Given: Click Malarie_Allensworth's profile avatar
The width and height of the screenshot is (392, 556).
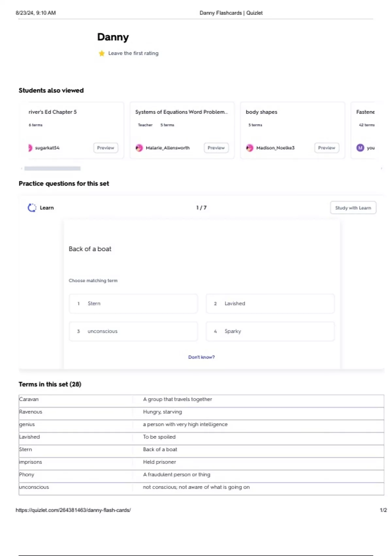Looking at the screenshot, I should pyautogui.click(x=139, y=148).
